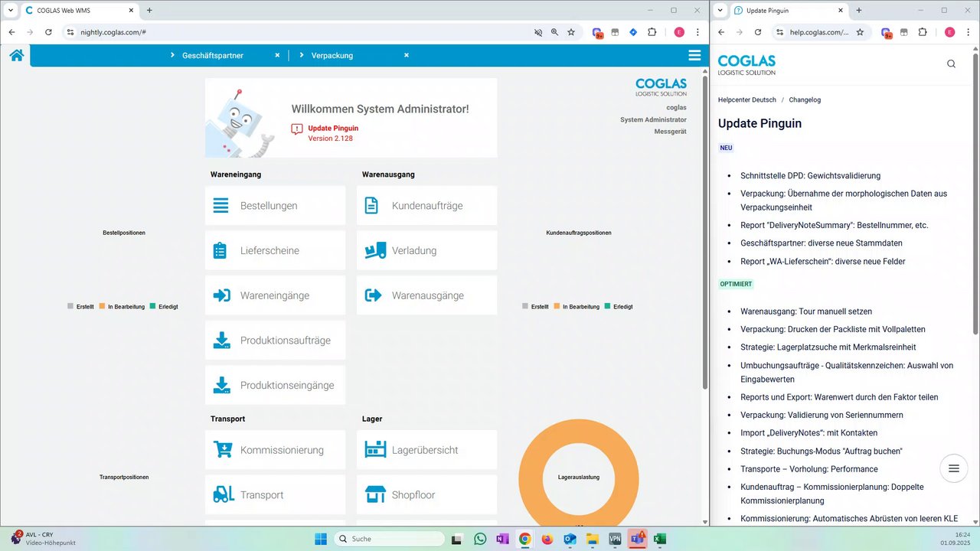Click the Update Pinguin link on welcome card
The height and width of the screenshot is (551, 980).
point(333,128)
